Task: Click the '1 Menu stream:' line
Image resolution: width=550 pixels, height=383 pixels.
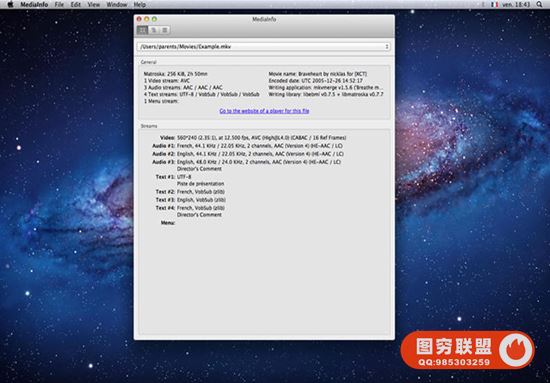Action: (x=161, y=101)
